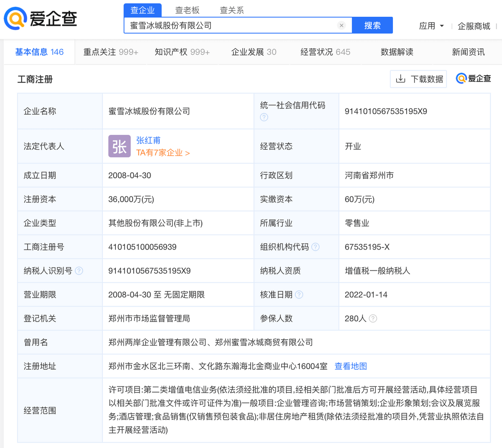
Task: Click the 爱企查 logo at top left
Action: [41, 19]
